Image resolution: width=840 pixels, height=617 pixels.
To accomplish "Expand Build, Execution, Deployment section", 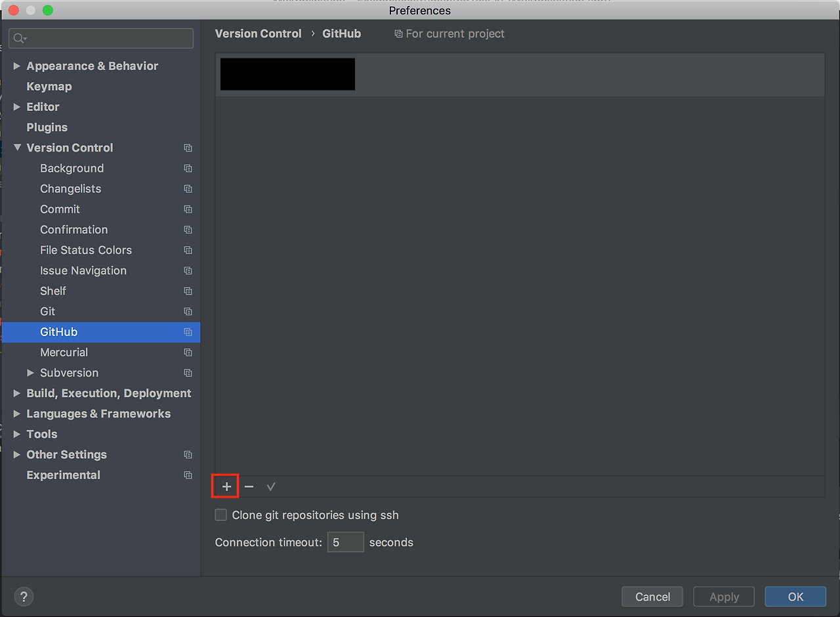I will (x=17, y=393).
